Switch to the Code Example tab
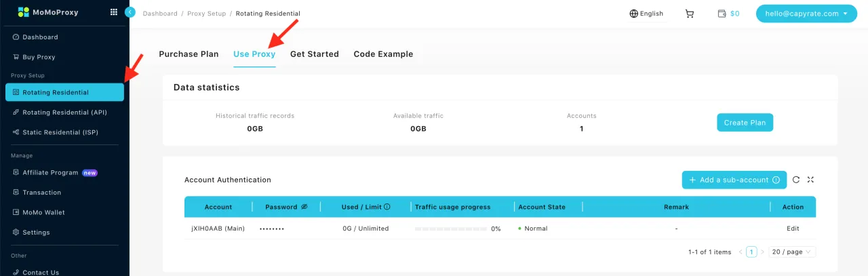Image resolution: width=868 pixels, height=276 pixels. pos(383,54)
